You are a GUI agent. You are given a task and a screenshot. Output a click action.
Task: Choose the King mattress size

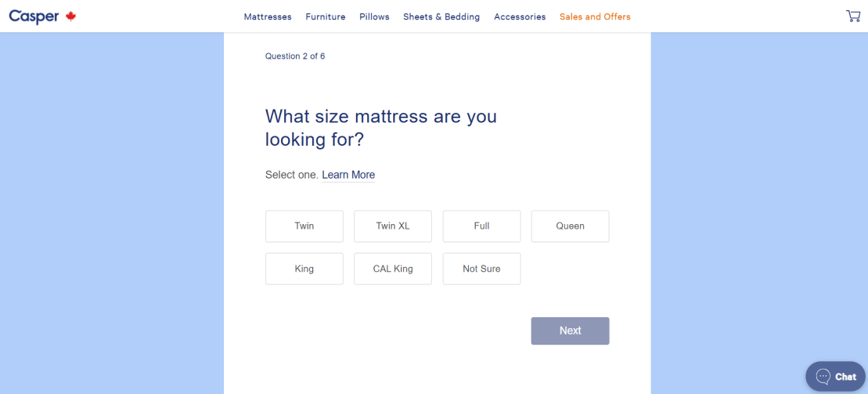(304, 269)
